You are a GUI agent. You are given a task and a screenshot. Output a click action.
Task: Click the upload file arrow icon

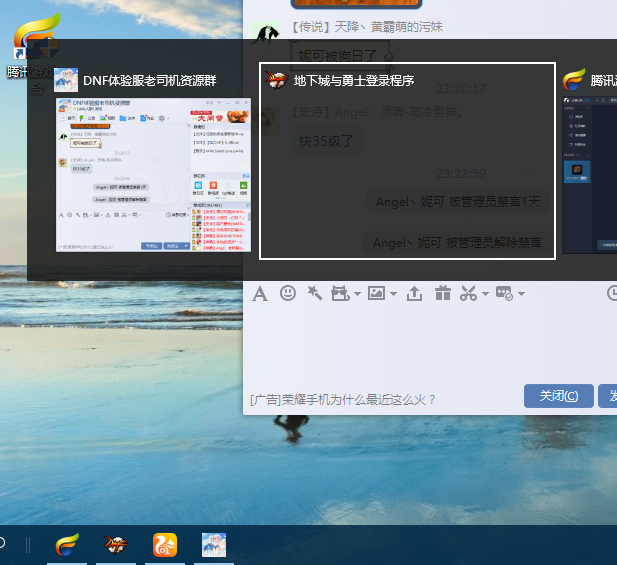(x=414, y=294)
